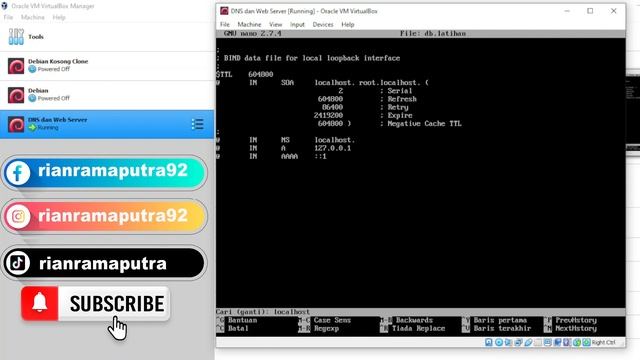Open the display settings indicator in the VM status bar
This screenshot has width=640, height=360.
click(x=548, y=342)
